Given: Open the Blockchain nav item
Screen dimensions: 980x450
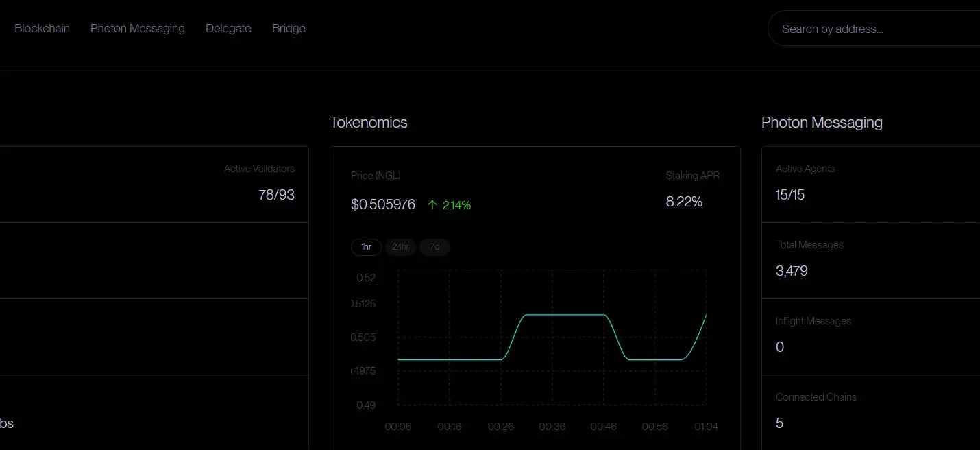Looking at the screenshot, I should [42, 28].
